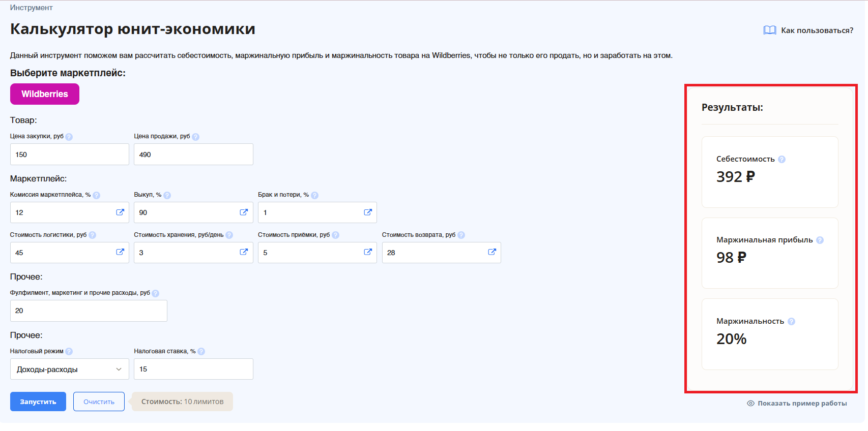Viewport: 868px width, 431px height.
Task: Click help icon beside Себестоимость result
Action: coord(782,160)
